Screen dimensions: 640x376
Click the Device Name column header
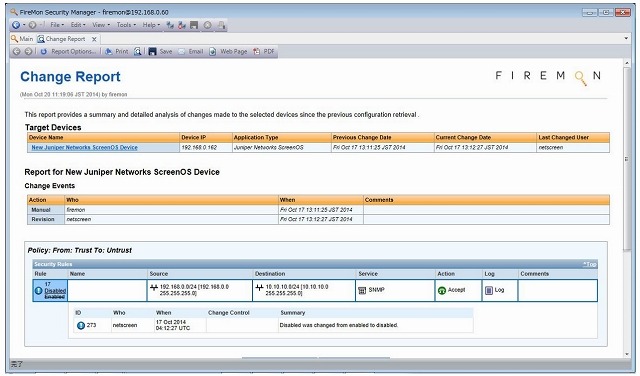pos(104,138)
